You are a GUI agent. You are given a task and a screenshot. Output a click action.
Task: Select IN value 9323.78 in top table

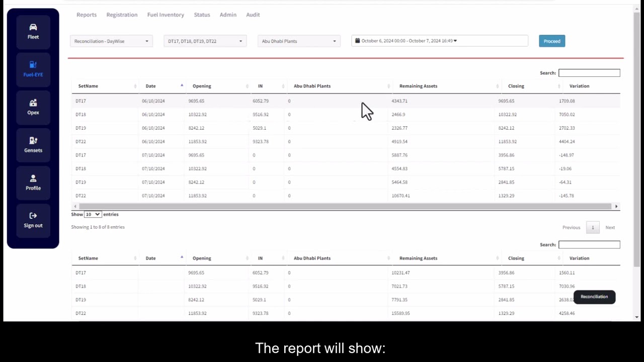(x=261, y=142)
